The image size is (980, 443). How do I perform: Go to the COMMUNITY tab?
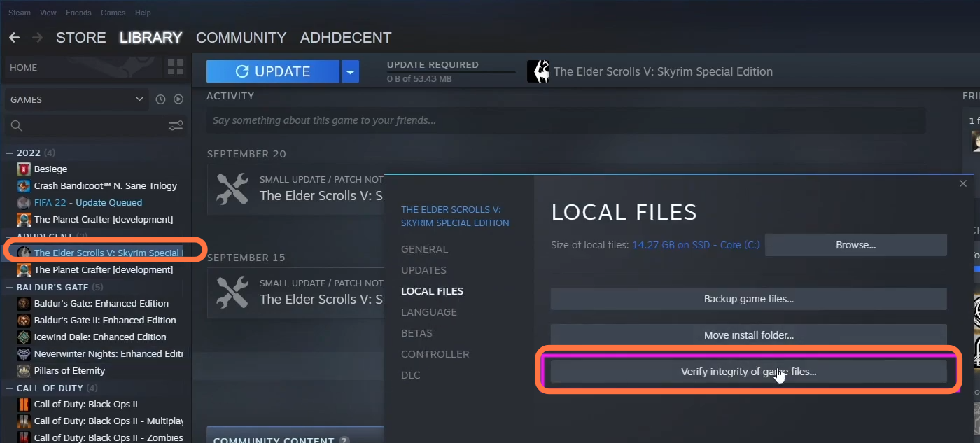pyautogui.click(x=241, y=38)
